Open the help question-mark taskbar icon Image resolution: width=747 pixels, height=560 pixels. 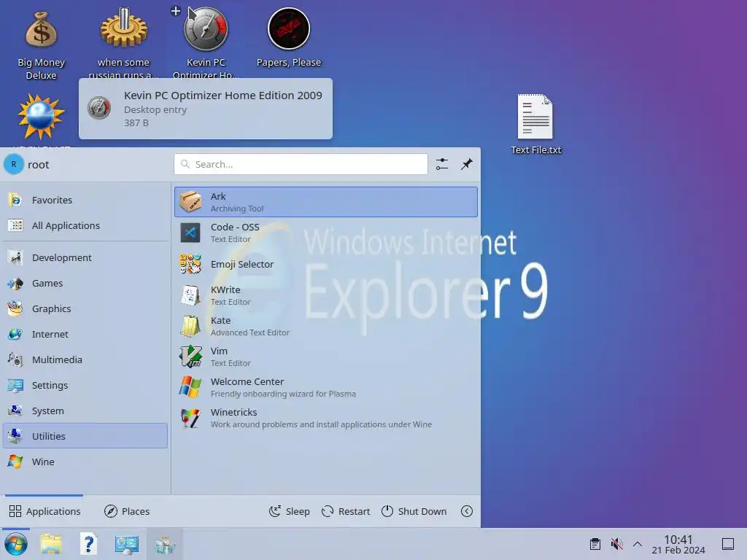click(88, 544)
